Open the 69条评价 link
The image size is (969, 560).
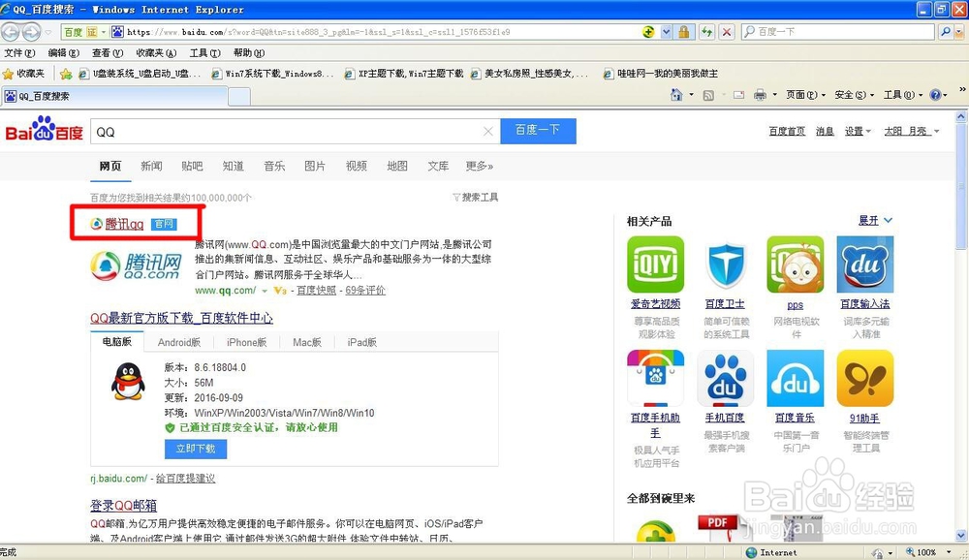[365, 290]
